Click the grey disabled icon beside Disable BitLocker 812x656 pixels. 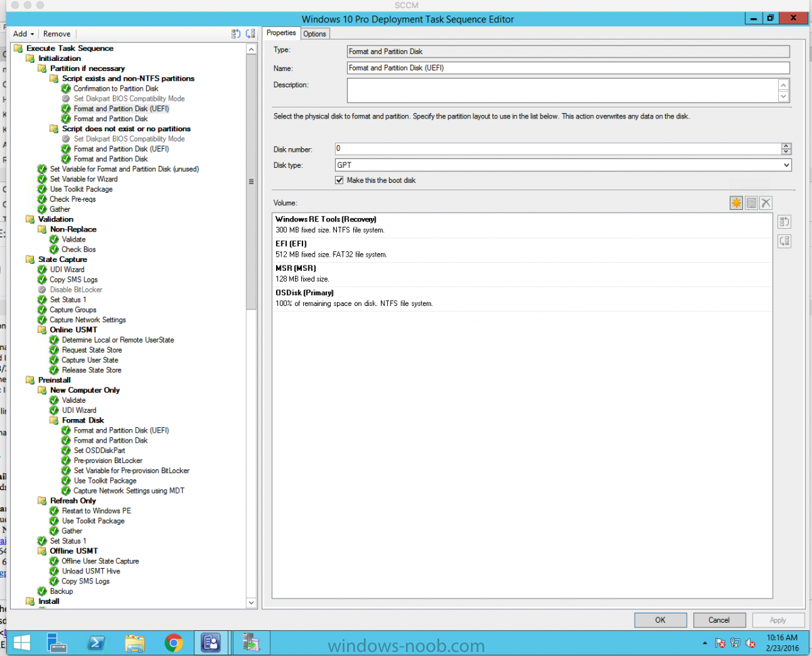(x=42, y=290)
